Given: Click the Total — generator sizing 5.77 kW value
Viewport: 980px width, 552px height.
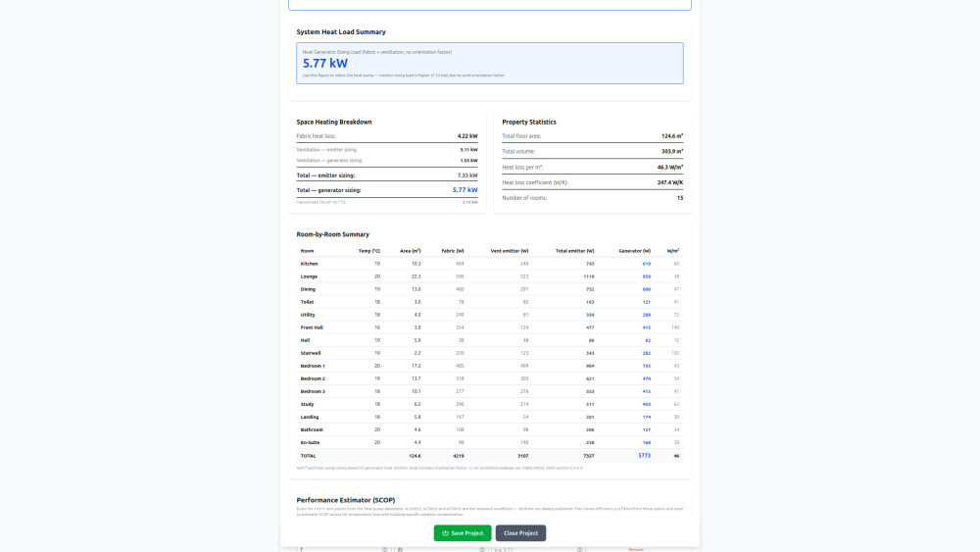Looking at the screenshot, I should point(465,190).
